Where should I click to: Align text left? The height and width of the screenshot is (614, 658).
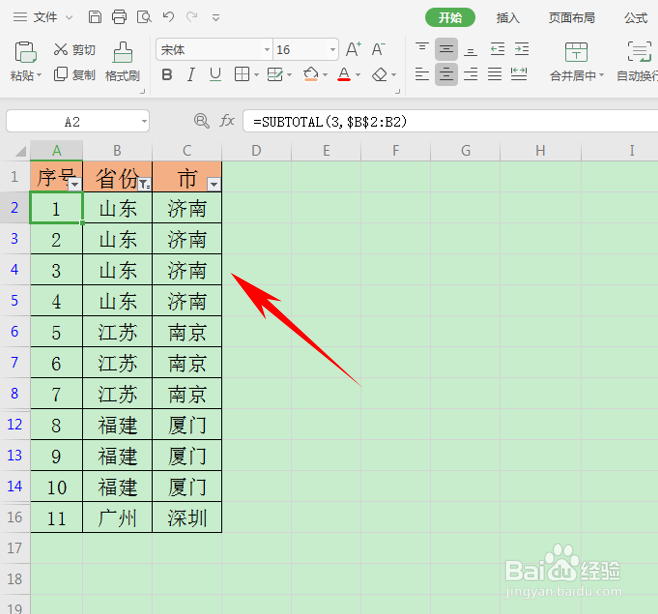[x=422, y=74]
